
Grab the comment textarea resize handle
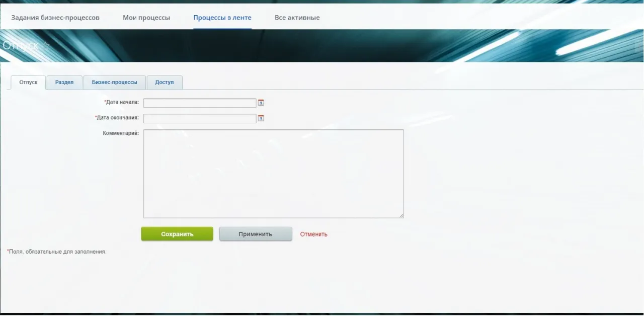[401, 216]
